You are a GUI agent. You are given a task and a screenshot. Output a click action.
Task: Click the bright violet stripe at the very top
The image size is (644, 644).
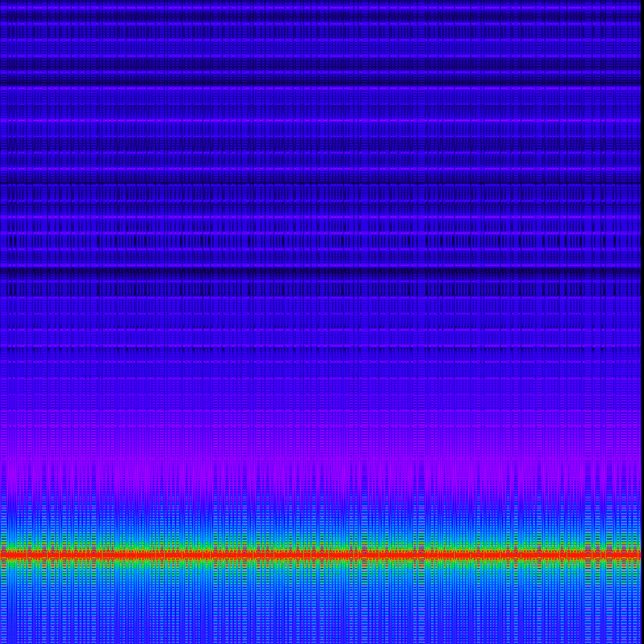click(322, 7)
